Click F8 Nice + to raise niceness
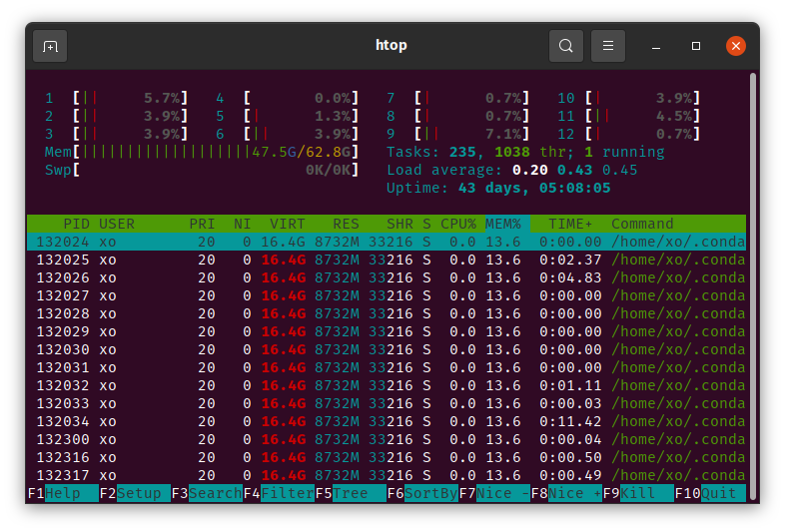 566,493
